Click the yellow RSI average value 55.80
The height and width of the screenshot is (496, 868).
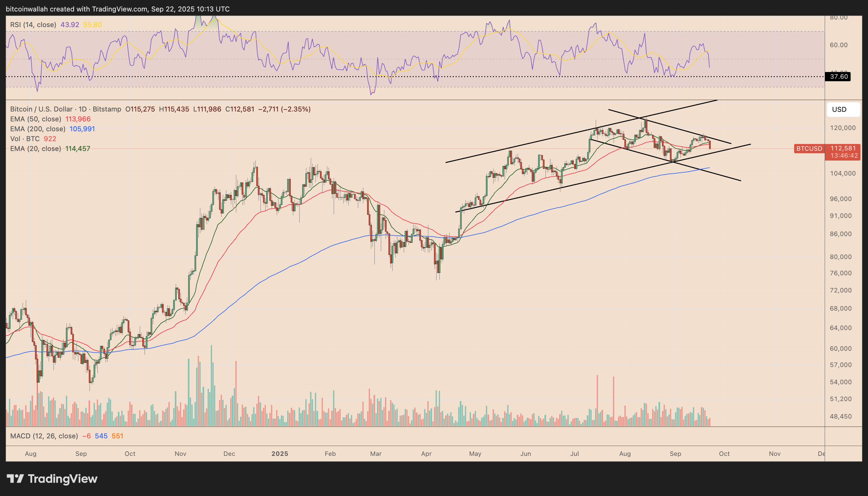tap(93, 25)
